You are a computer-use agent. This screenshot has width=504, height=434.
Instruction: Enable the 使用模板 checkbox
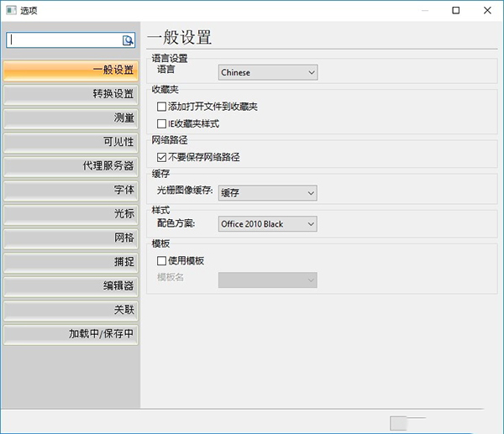161,260
